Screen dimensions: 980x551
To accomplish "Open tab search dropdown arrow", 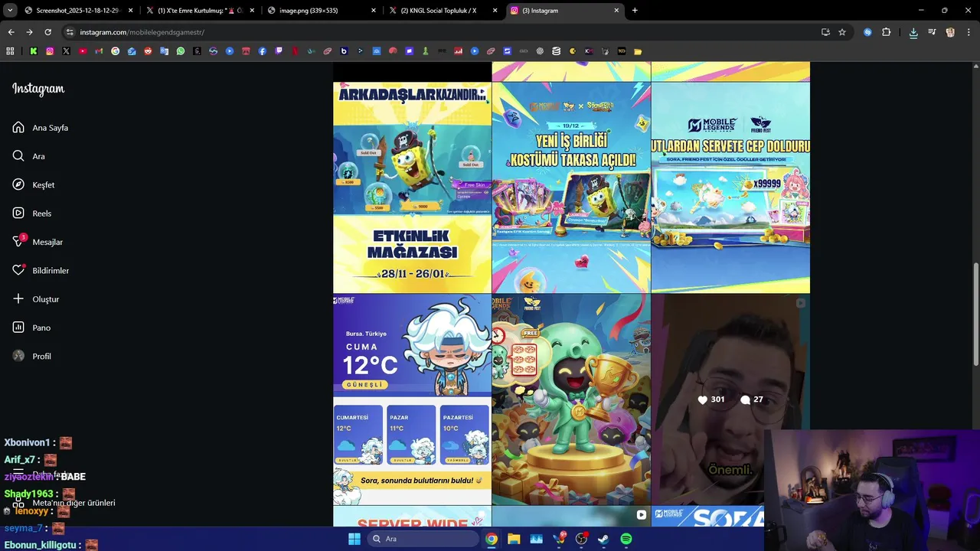I will 10,11.
